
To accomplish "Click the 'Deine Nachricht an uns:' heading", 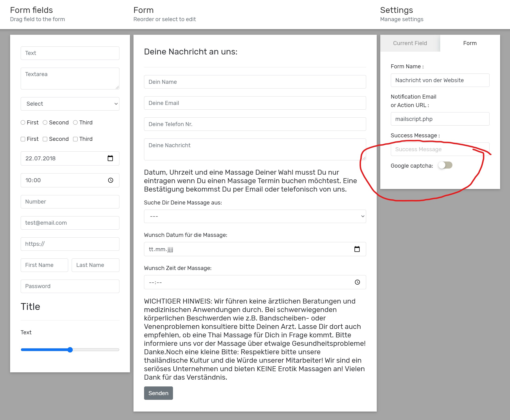I will click(191, 52).
